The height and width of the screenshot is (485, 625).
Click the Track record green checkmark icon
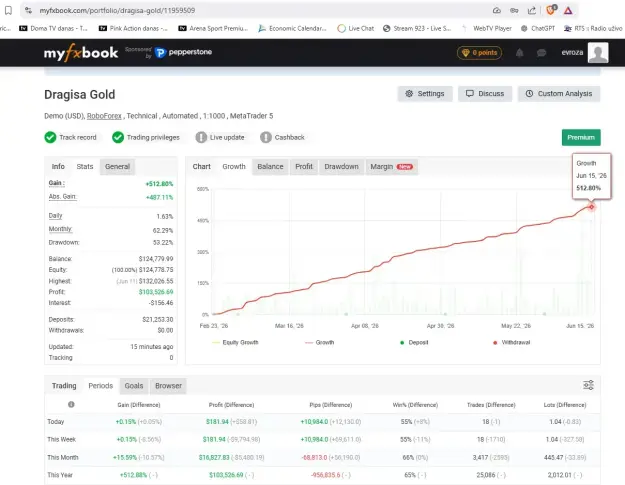pos(50,137)
